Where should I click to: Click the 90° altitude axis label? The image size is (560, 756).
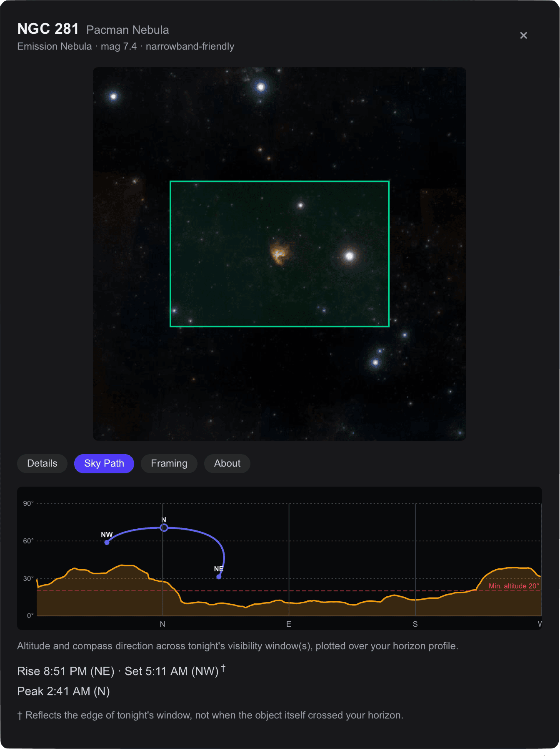point(28,504)
